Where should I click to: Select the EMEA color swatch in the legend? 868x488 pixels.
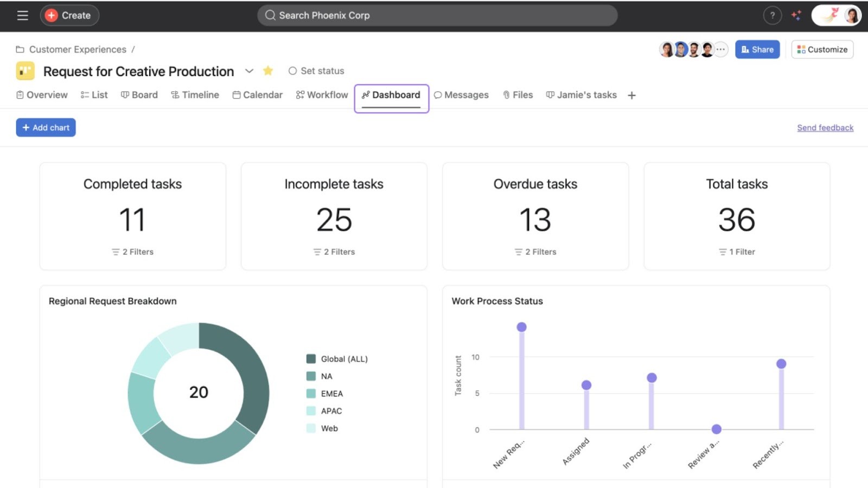pos(310,393)
